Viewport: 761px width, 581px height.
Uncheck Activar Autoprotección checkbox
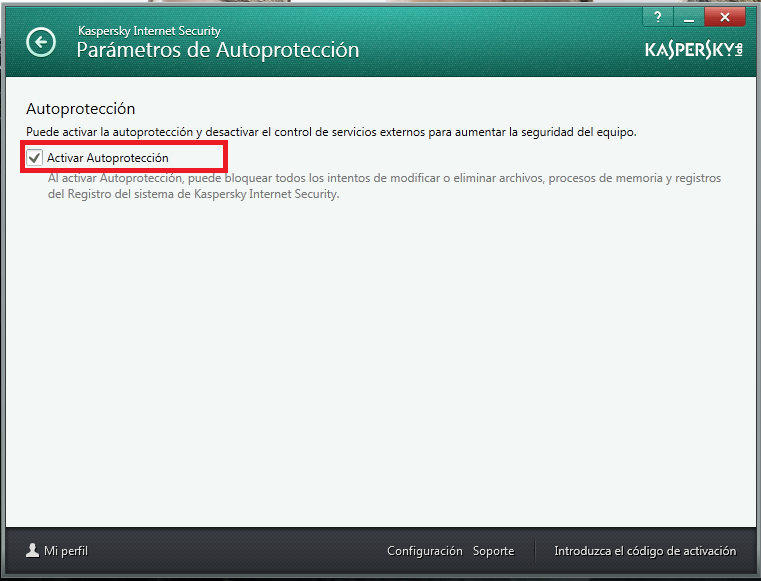(34, 158)
